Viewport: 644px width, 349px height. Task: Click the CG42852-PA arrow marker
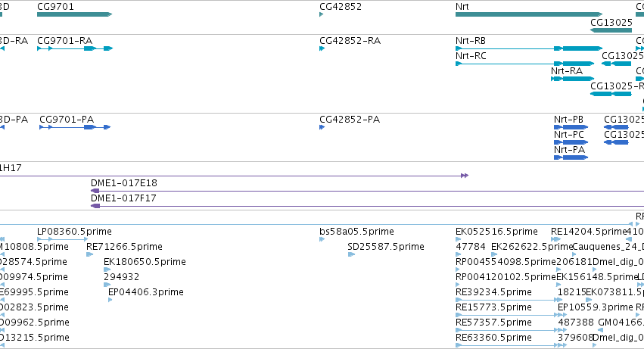[322, 127]
